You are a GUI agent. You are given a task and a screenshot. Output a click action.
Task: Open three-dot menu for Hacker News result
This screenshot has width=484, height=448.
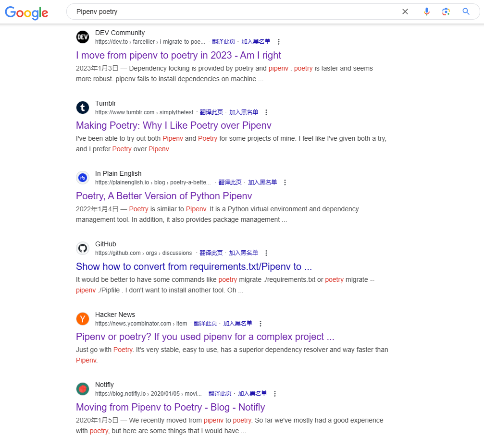[261, 324]
